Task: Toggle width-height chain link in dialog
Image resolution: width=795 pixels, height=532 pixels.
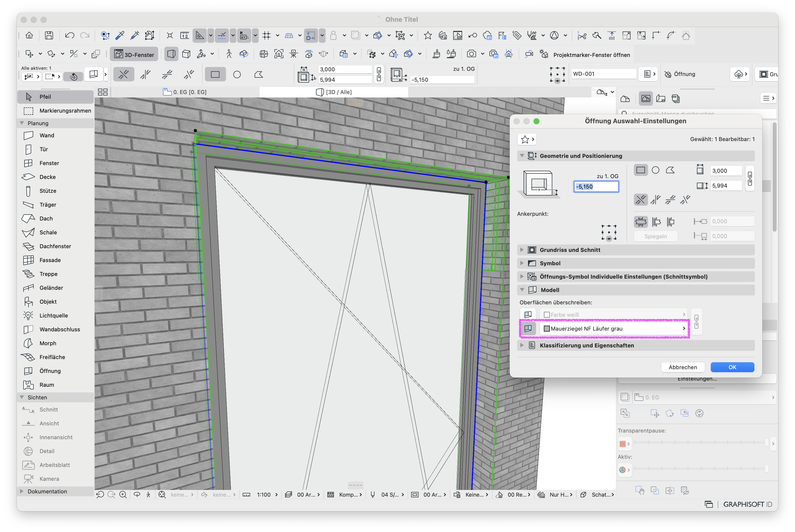Action: tap(749, 178)
